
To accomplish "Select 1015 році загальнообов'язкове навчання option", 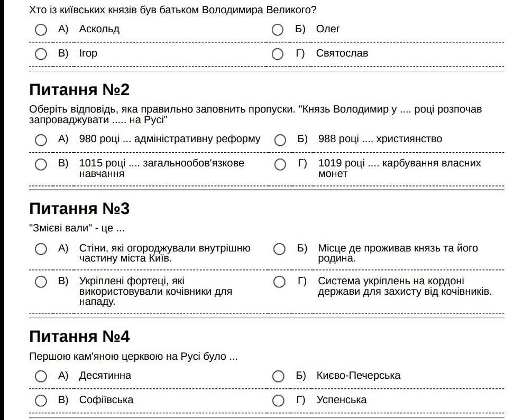I will pyautogui.click(x=41, y=164).
